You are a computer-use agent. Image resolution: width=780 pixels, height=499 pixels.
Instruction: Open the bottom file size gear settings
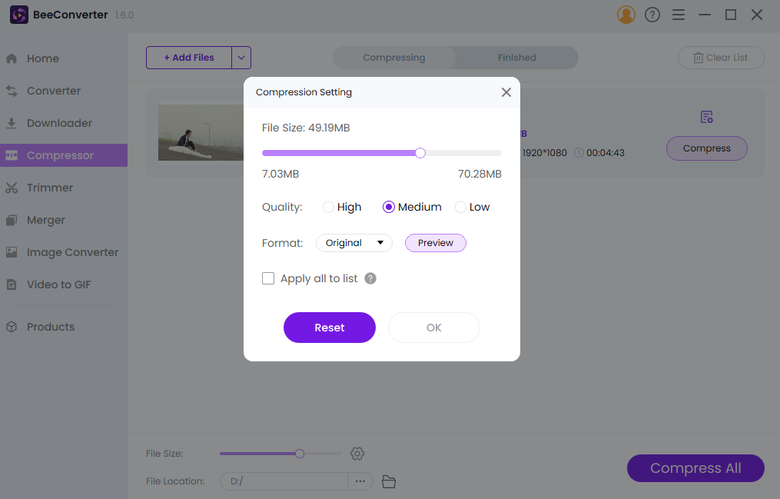[357, 453]
